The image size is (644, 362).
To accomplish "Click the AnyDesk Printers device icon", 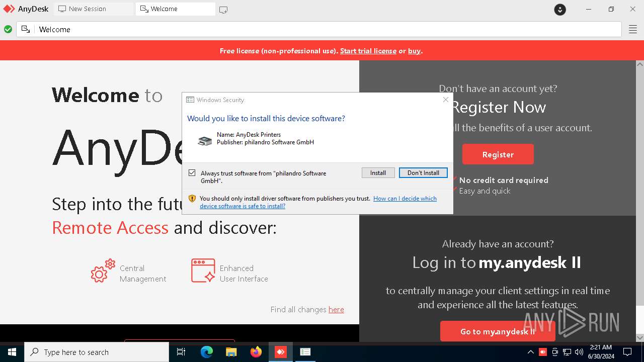I will point(205,141).
